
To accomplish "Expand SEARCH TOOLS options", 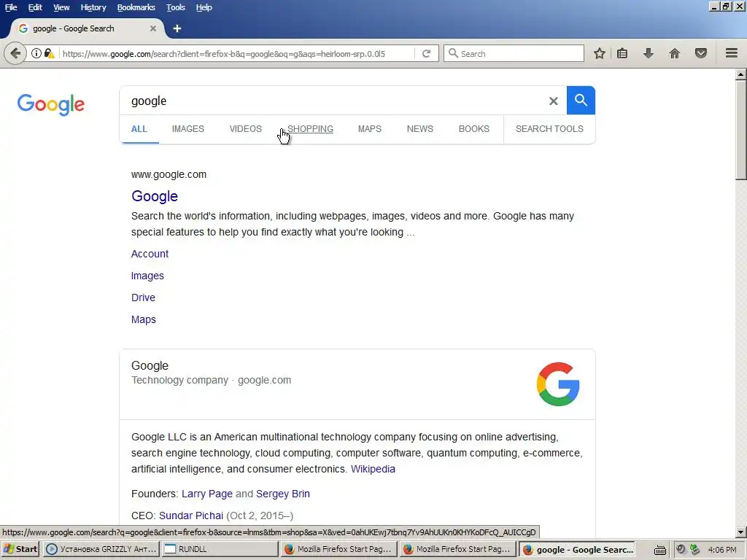I will point(549,129).
